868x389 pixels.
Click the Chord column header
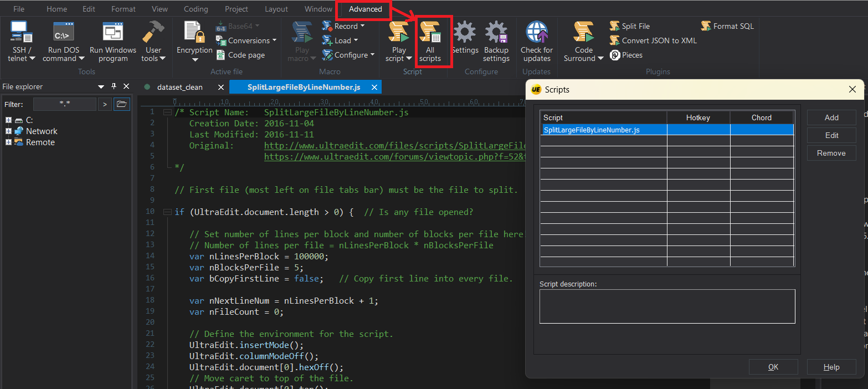762,117
